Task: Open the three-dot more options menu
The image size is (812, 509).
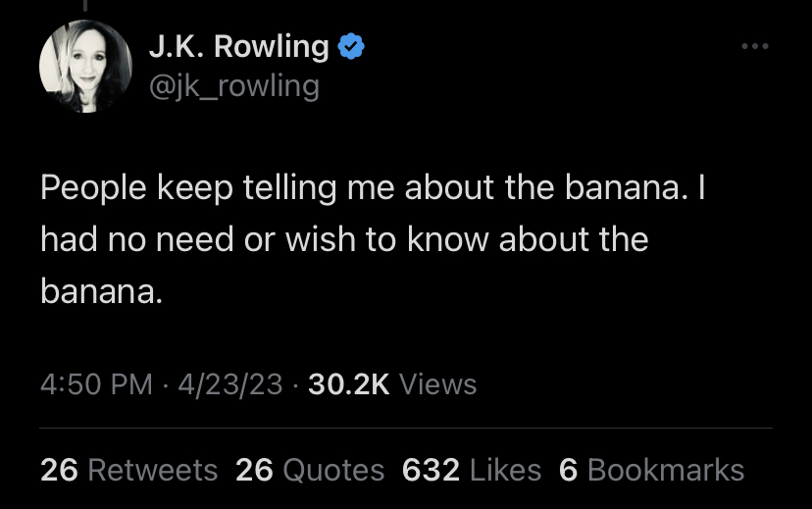Action: 754,46
